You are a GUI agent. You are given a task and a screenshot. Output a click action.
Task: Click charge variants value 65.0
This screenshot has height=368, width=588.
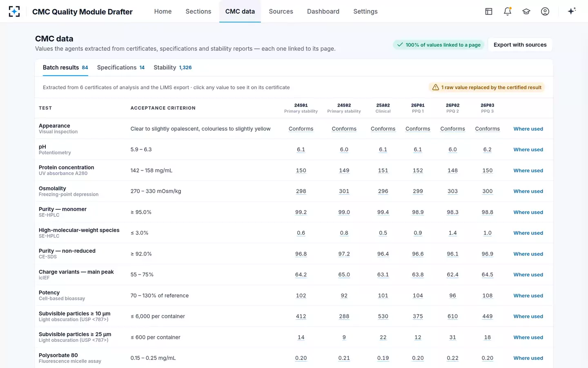[344, 275]
